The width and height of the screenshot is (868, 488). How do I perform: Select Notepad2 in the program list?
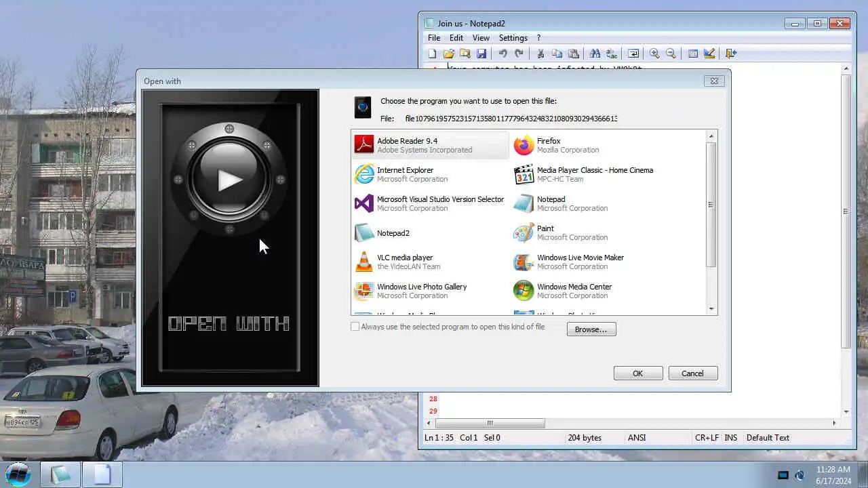[430, 232]
